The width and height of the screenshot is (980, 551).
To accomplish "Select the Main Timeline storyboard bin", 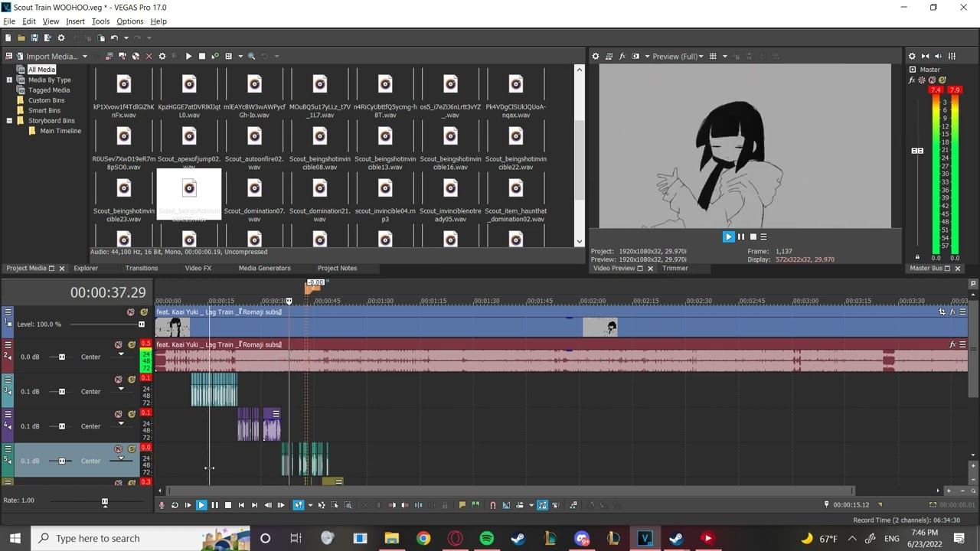I will [60, 131].
